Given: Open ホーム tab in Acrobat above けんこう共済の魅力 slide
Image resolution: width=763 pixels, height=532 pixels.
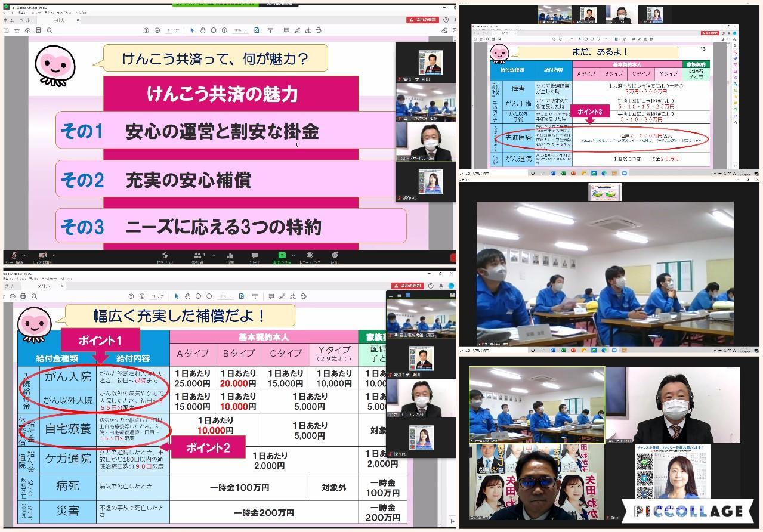Looking at the screenshot, I should click(x=7, y=20).
